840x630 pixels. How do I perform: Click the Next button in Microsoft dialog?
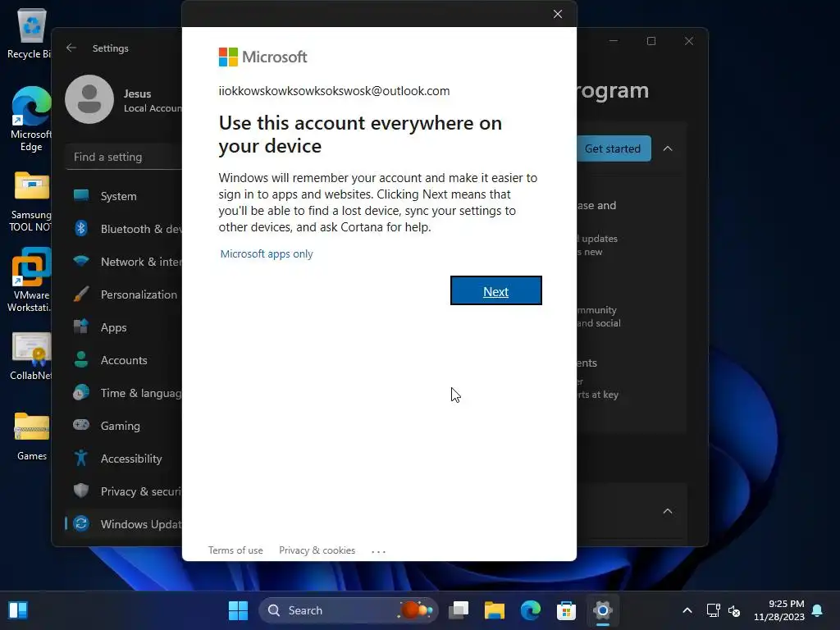pyautogui.click(x=495, y=290)
